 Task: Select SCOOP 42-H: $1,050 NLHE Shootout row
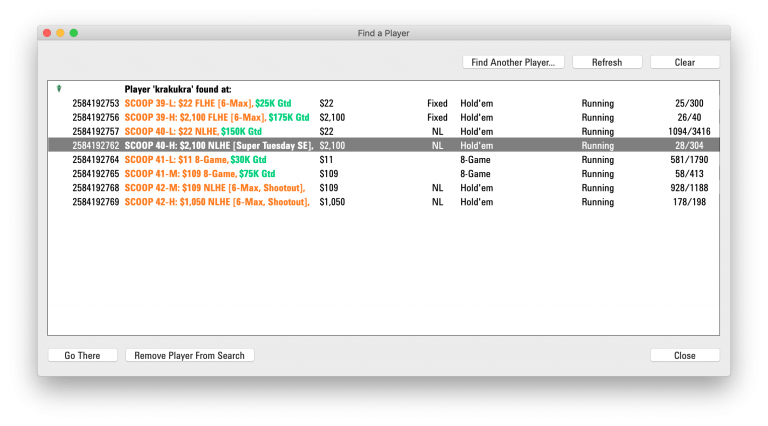tap(384, 202)
